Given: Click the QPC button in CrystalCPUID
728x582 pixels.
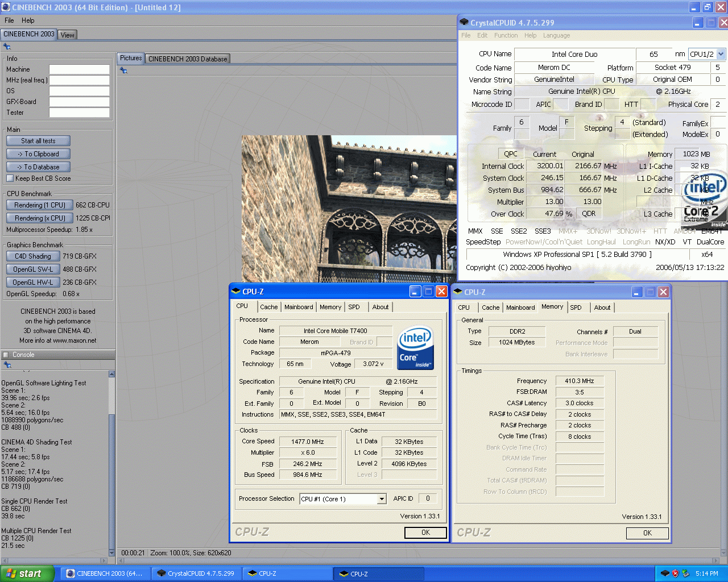Looking at the screenshot, I should click(x=511, y=154).
